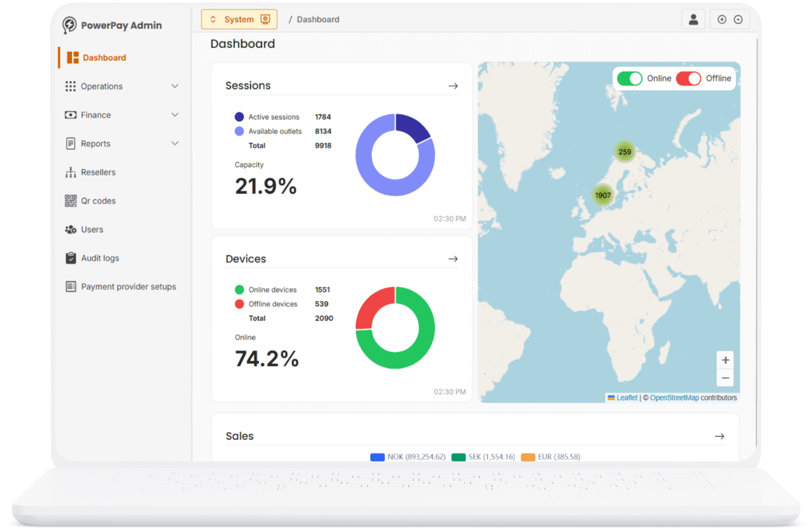Toggle the Online devices map switch
Image resolution: width=812 pixels, height=529 pixels.
coord(629,79)
